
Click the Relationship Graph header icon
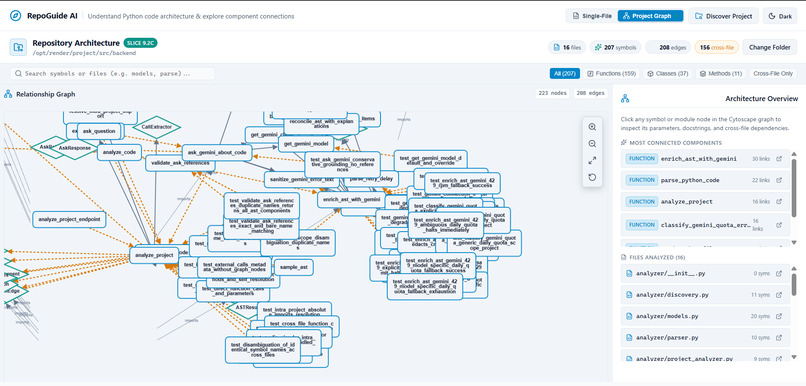click(8, 94)
